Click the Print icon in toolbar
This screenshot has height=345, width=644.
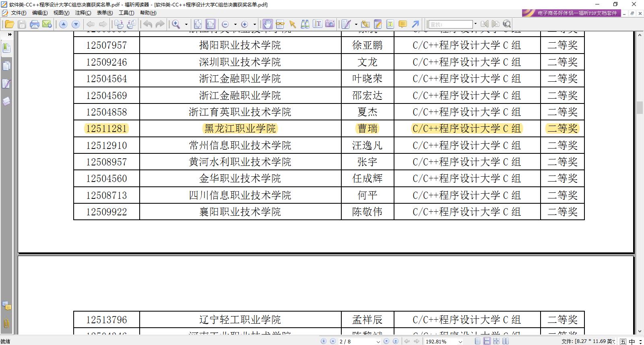tap(35, 24)
